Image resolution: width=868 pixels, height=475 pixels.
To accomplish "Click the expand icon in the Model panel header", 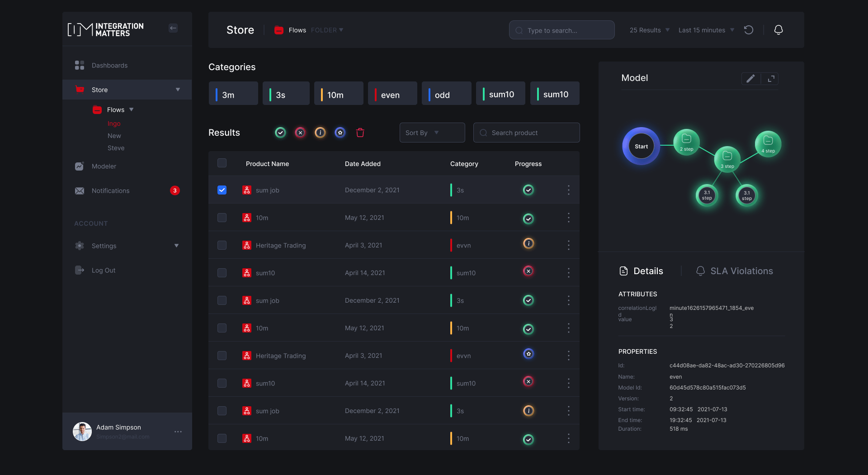I will click(x=771, y=78).
